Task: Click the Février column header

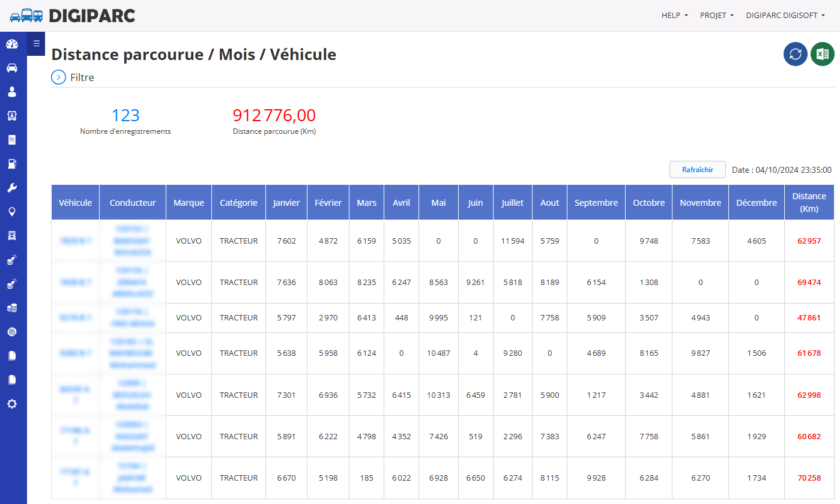Action: click(328, 202)
